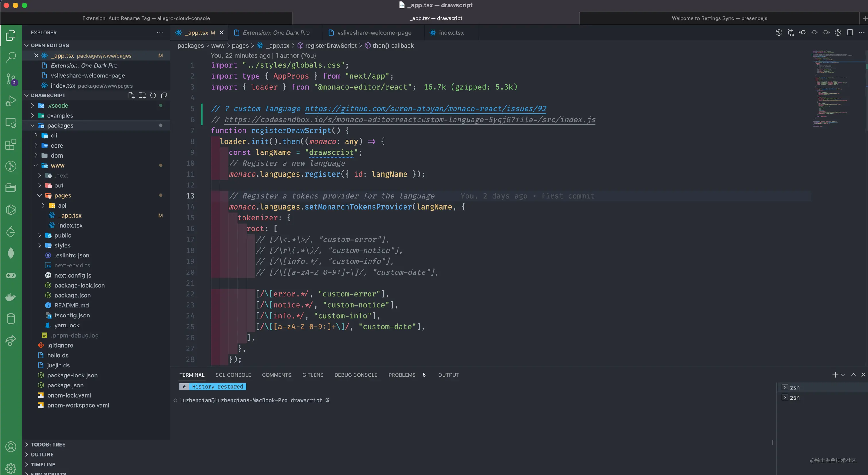Open the Run and Debug view
868x475 pixels.
pos(11,101)
